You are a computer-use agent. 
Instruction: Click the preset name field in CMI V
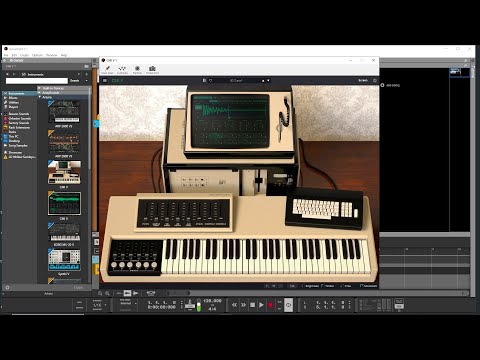click(x=236, y=81)
